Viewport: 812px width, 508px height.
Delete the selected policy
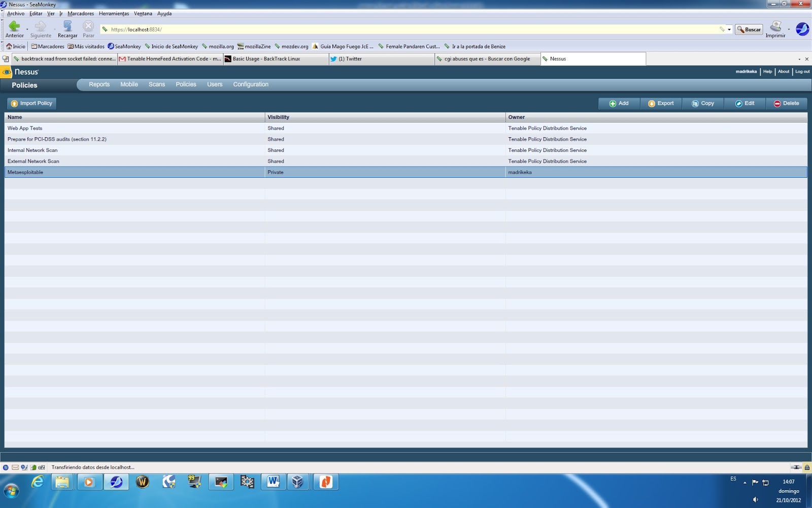pos(787,104)
